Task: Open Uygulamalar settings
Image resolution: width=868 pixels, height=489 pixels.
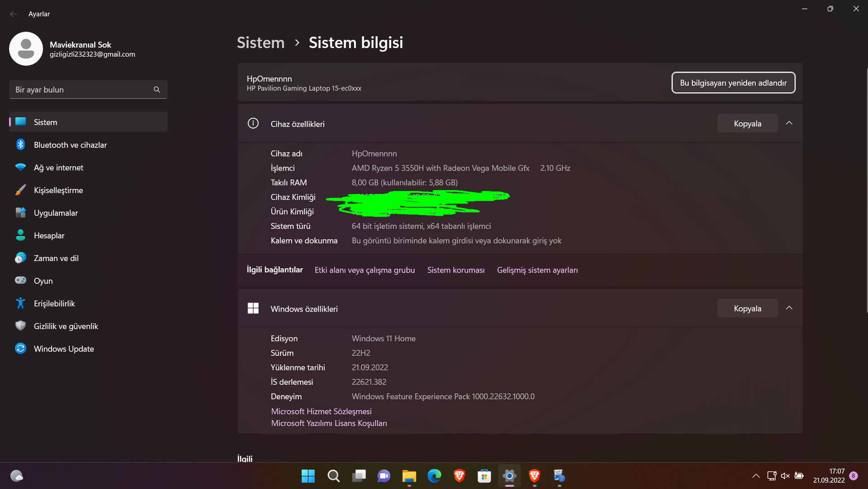Action: [x=88, y=213]
